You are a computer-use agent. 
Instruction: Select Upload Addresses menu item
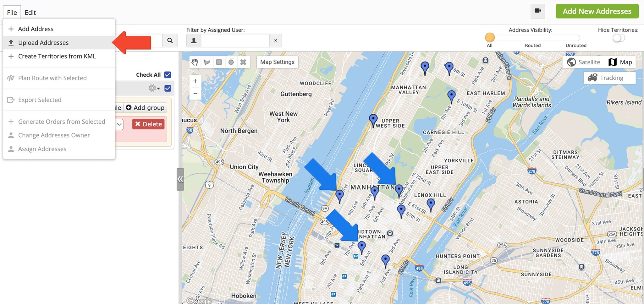(x=59, y=43)
